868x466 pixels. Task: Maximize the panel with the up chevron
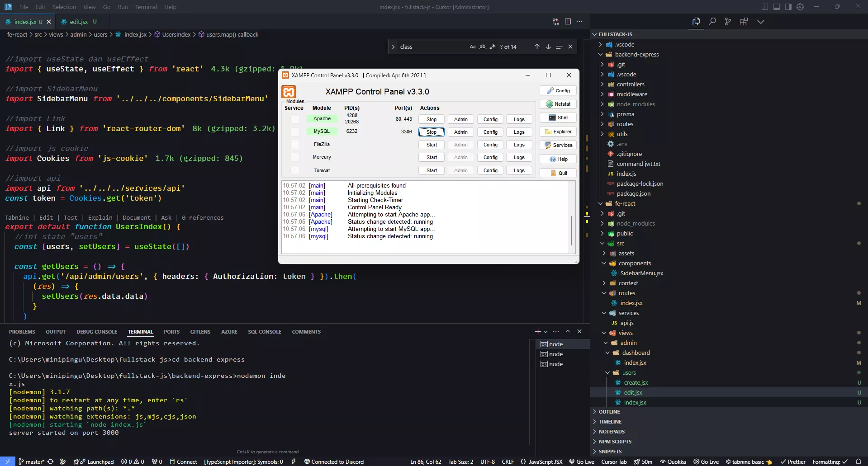tap(568, 331)
